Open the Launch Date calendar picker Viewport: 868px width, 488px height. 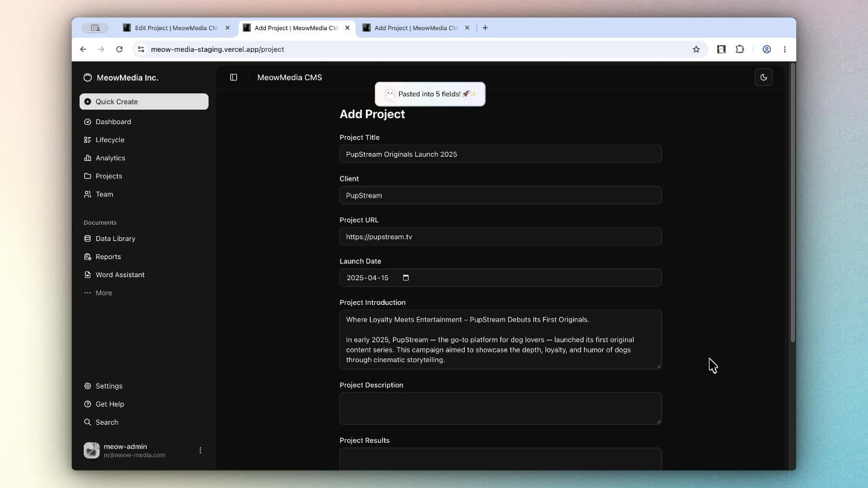point(406,278)
